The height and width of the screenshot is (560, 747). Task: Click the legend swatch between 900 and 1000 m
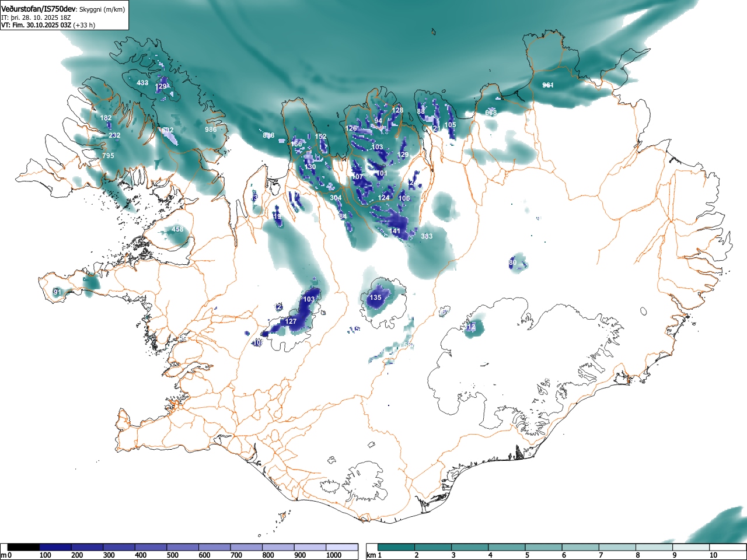point(310,547)
